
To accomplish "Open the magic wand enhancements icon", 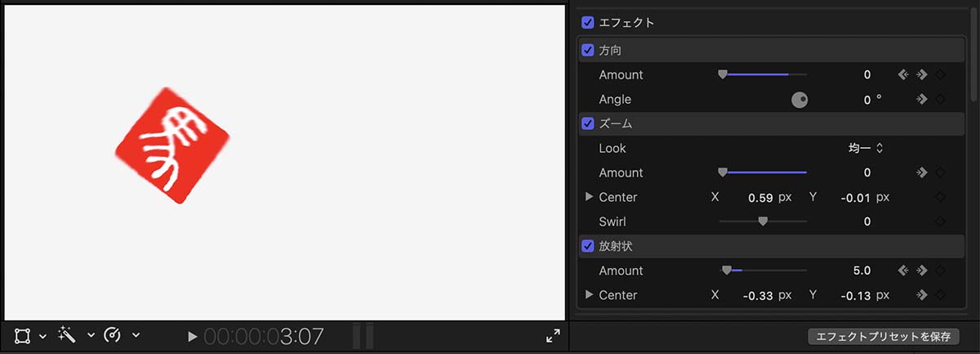I will coord(68,335).
